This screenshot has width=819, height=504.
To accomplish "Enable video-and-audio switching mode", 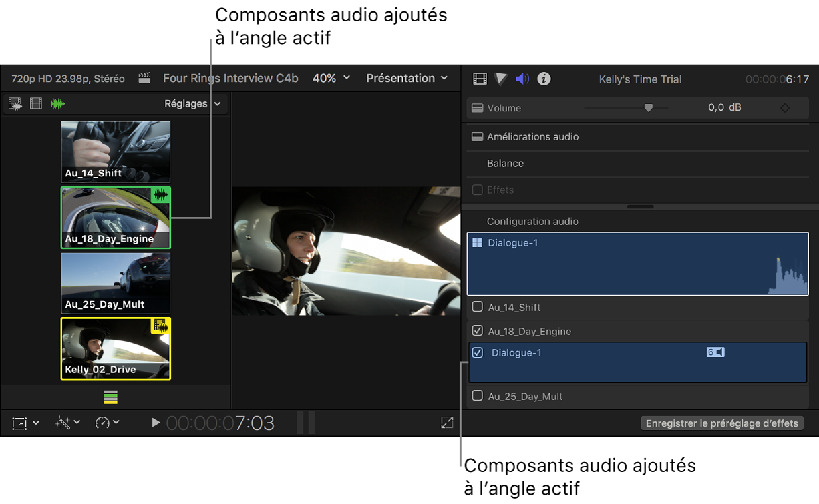I will [15, 103].
